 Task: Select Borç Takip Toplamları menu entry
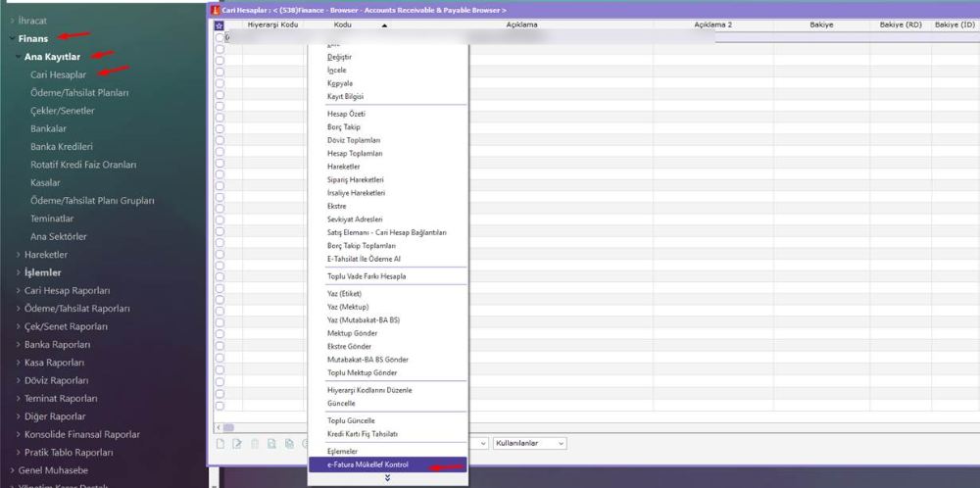pos(362,246)
